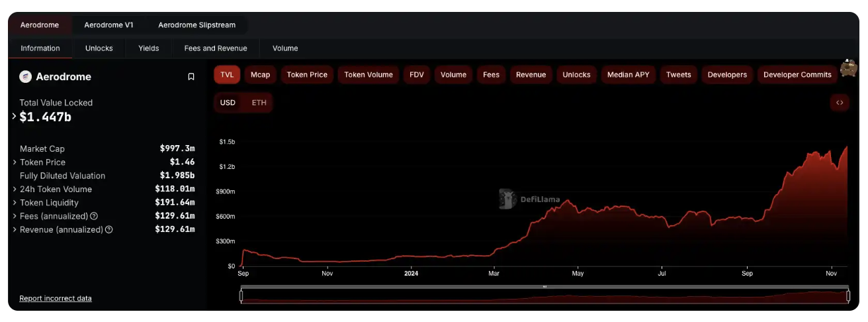Expand the 24h Token Volume row
Image resolution: width=868 pixels, height=322 pixels.
(x=15, y=189)
